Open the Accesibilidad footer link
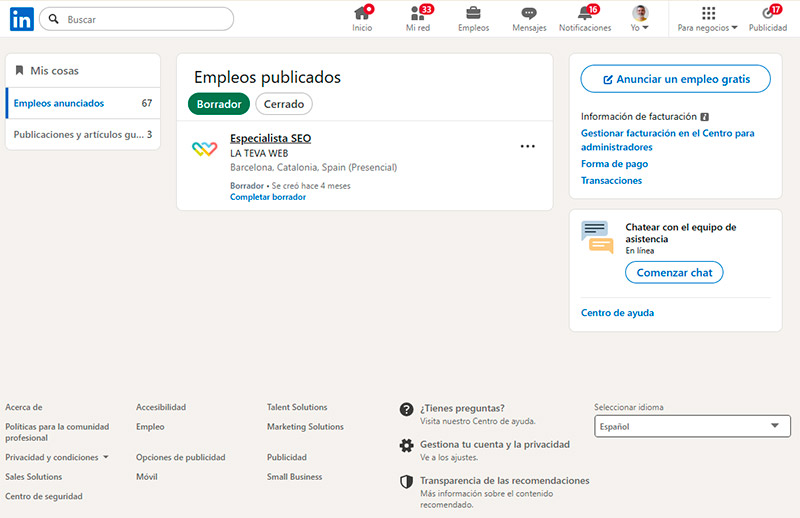 point(161,407)
